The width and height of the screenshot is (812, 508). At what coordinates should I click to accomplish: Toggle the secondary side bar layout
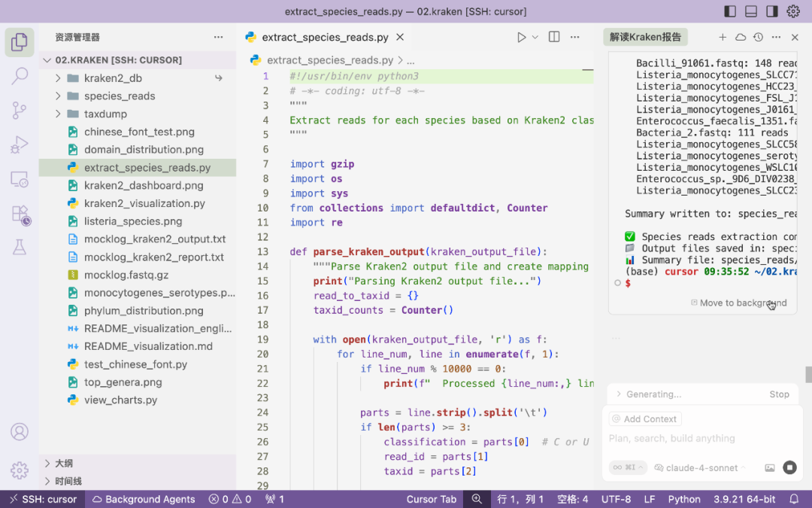[772, 11]
